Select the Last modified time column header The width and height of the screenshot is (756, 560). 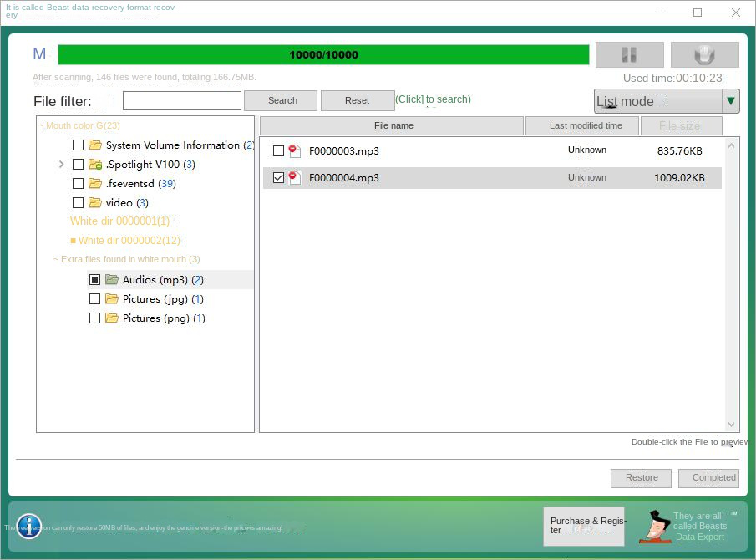point(583,125)
